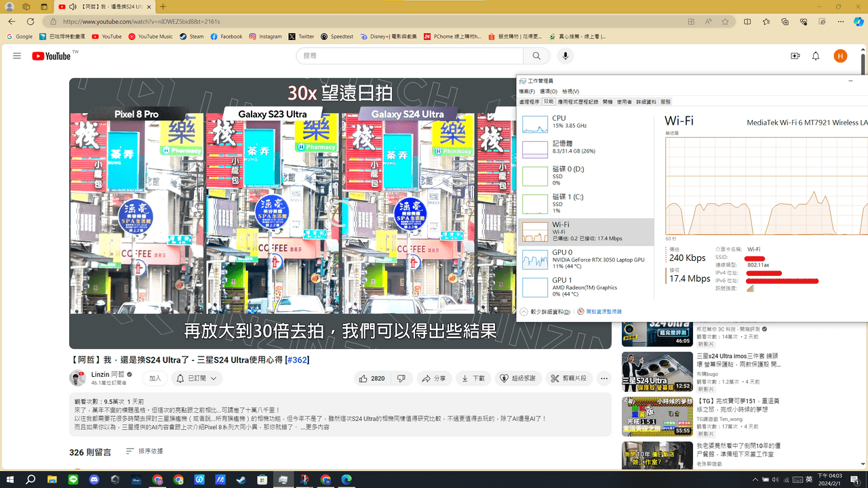Refresh the page in Edge

pyautogui.click(x=30, y=22)
